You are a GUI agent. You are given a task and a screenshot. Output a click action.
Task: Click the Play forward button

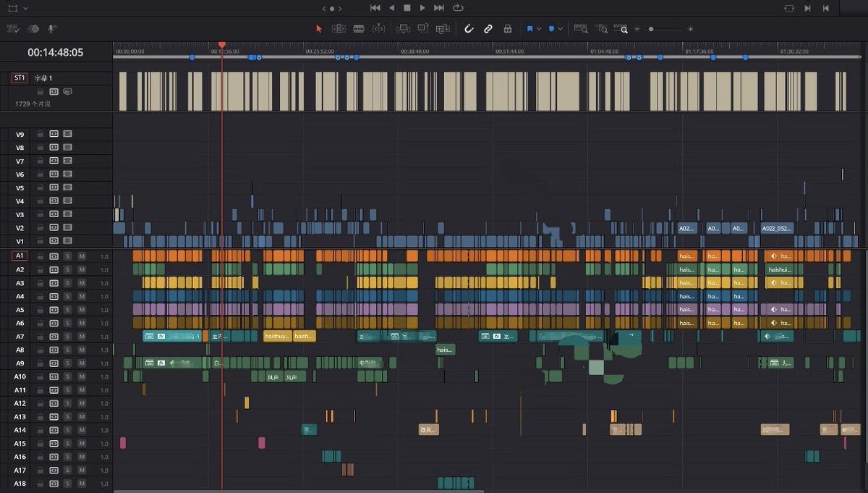pyautogui.click(x=423, y=7)
